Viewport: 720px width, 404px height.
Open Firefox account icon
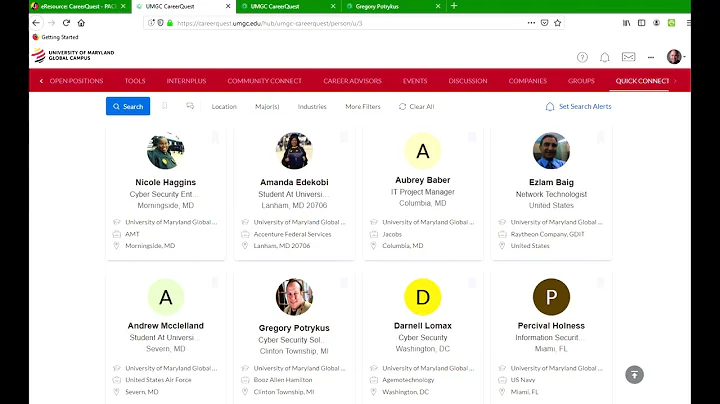[657, 23]
